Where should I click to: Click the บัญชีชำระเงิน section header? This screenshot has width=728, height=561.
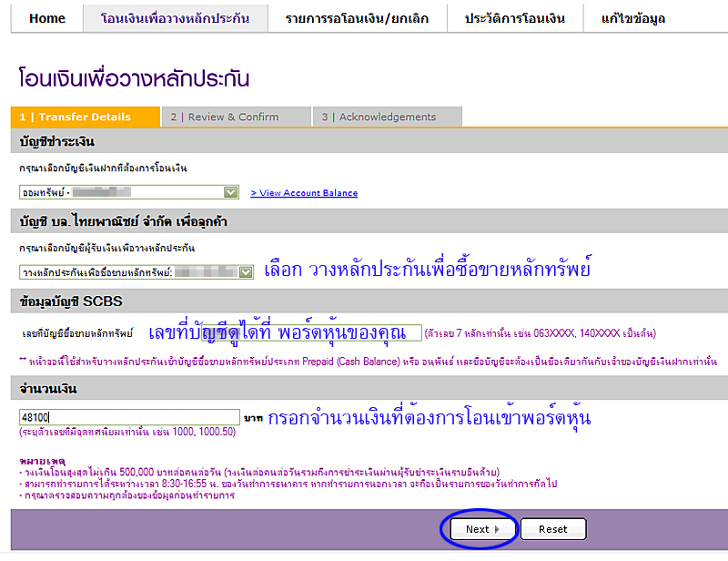tap(58, 142)
